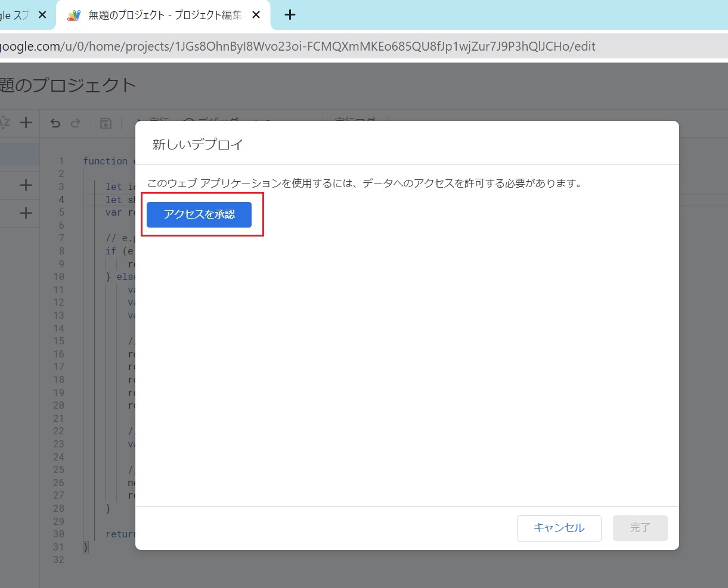Click the closing brace on line 28
Screen dimensions: 728x588
(x=108, y=508)
